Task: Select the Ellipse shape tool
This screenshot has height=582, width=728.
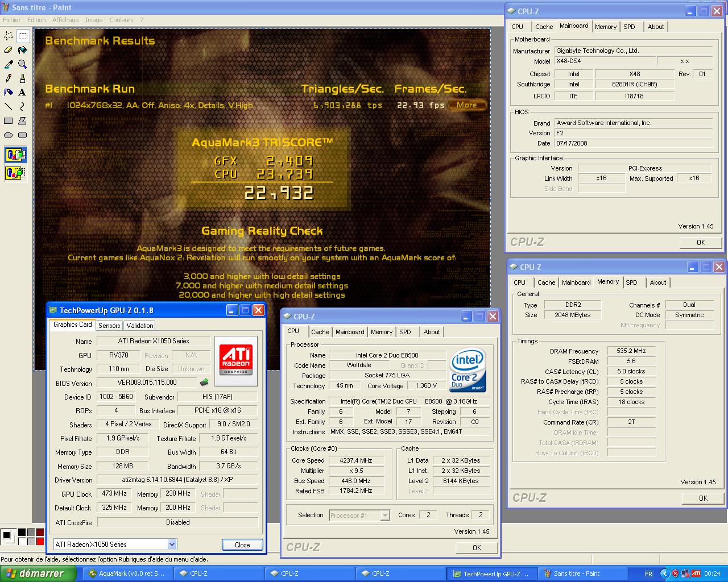Action: tap(9, 135)
